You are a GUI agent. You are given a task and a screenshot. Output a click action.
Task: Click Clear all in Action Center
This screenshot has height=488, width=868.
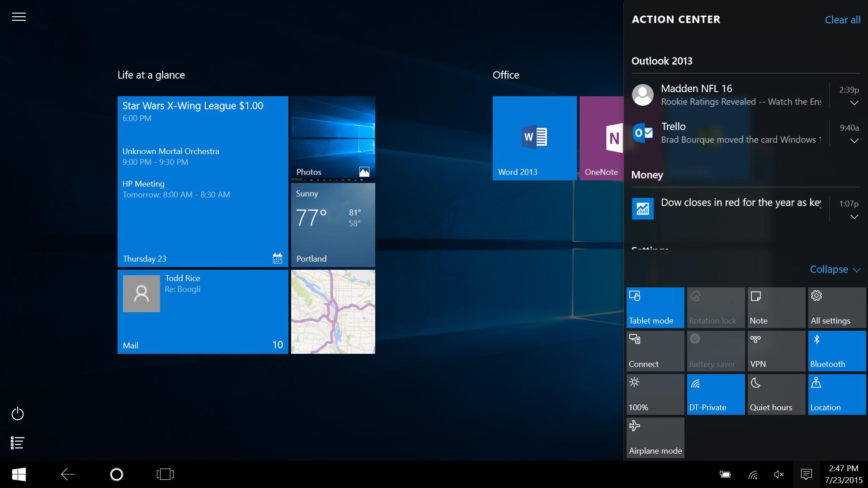(x=843, y=20)
